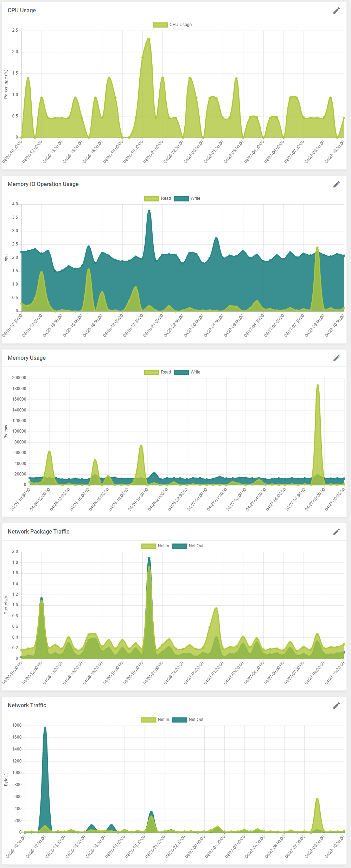Click the CPU Usage panel title
This screenshot has height=868, width=351.
[22, 11]
